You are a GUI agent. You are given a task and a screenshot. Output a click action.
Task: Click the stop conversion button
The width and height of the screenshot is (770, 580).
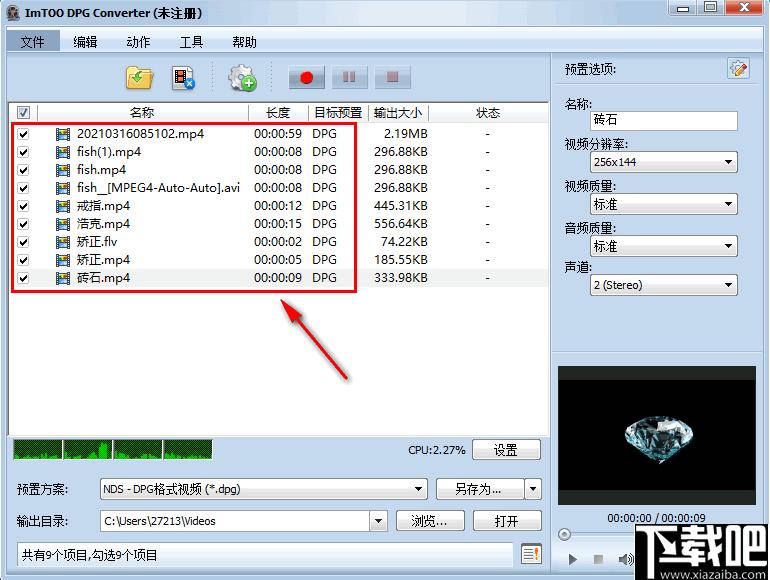pos(392,78)
